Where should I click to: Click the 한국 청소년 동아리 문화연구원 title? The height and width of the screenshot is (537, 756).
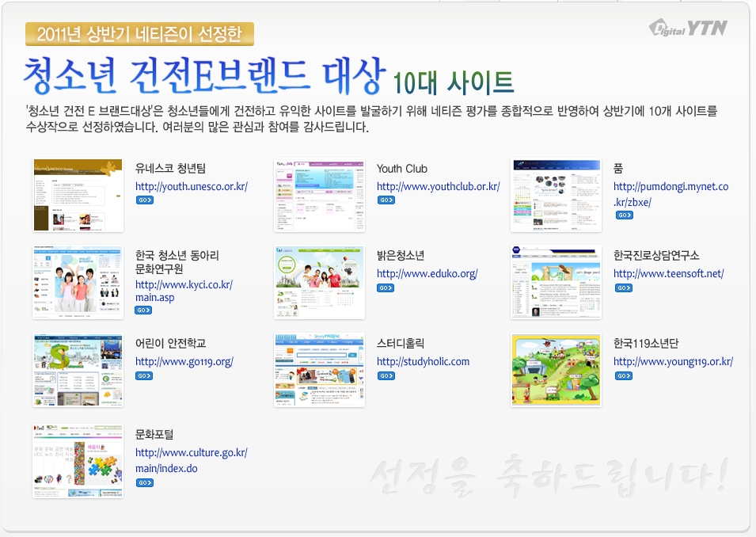(177, 262)
